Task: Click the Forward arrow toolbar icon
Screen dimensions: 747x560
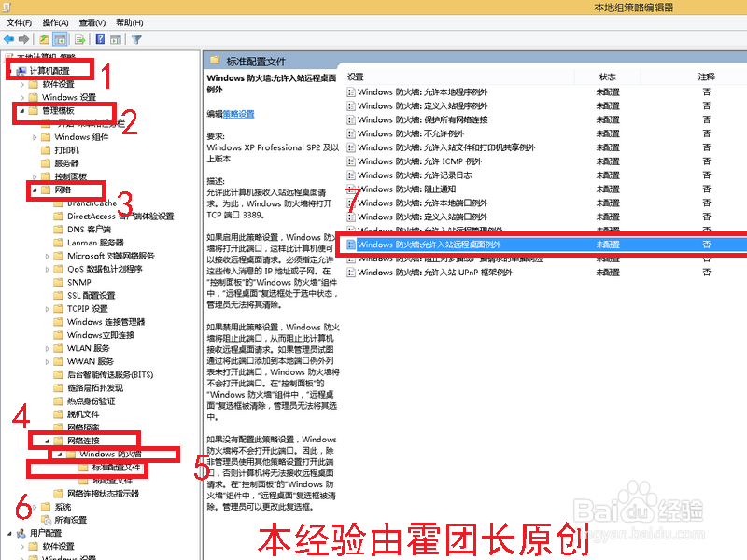Action: click(24, 39)
